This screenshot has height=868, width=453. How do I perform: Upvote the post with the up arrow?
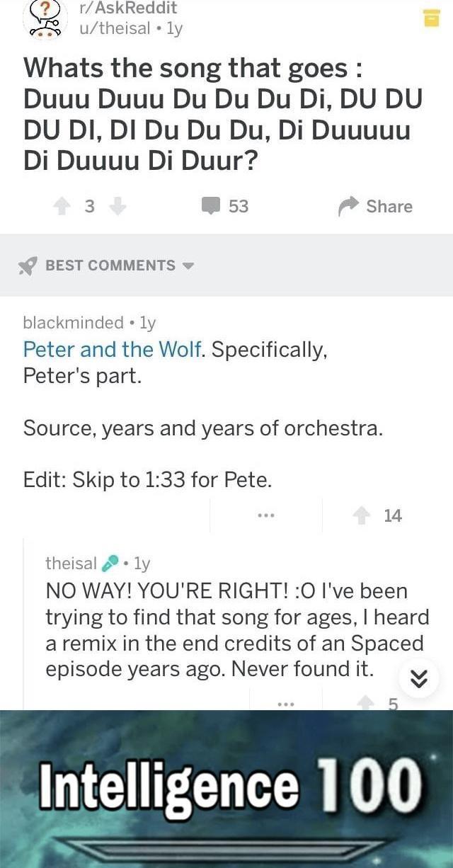(63, 206)
